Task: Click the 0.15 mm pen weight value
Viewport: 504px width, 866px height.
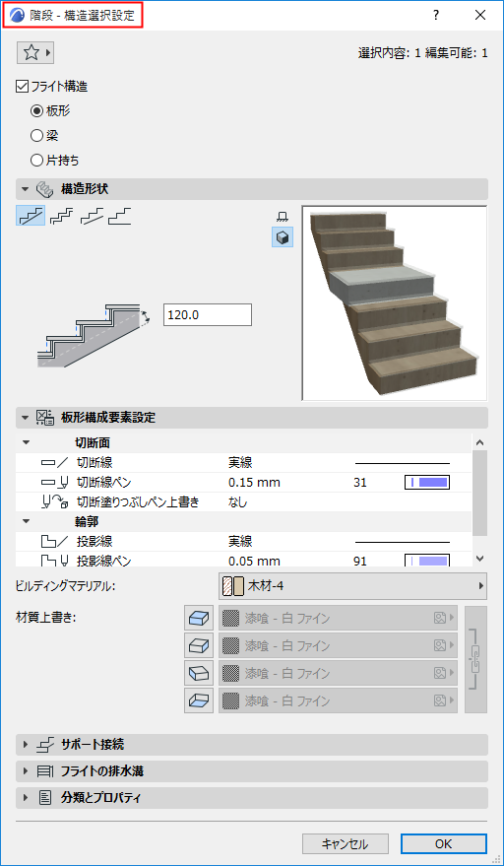Action: click(x=254, y=483)
